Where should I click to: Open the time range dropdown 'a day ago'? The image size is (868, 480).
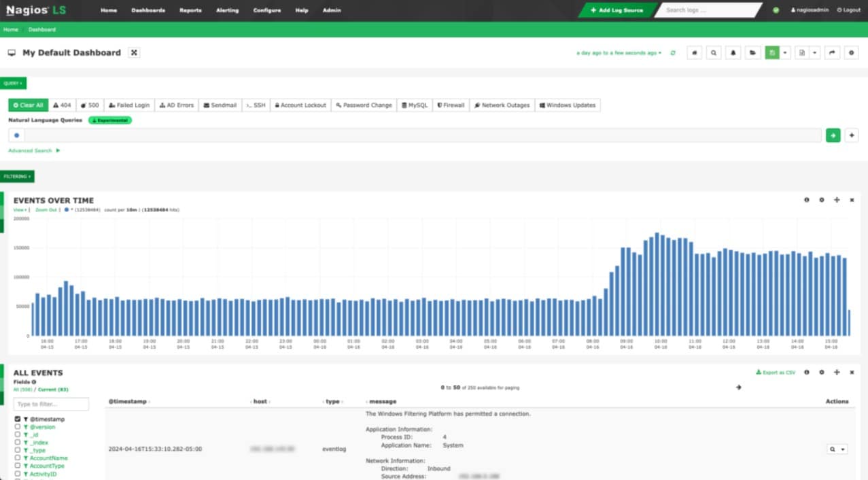[x=619, y=53]
